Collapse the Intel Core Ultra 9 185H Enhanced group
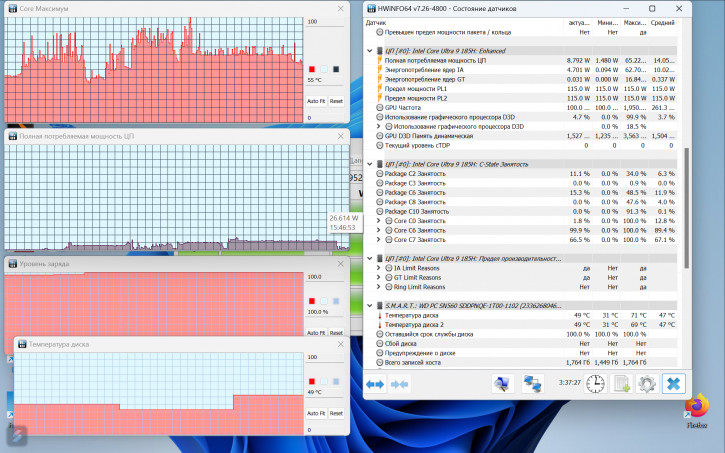Image resolution: width=725 pixels, height=453 pixels. pyautogui.click(x=370, y=51)
